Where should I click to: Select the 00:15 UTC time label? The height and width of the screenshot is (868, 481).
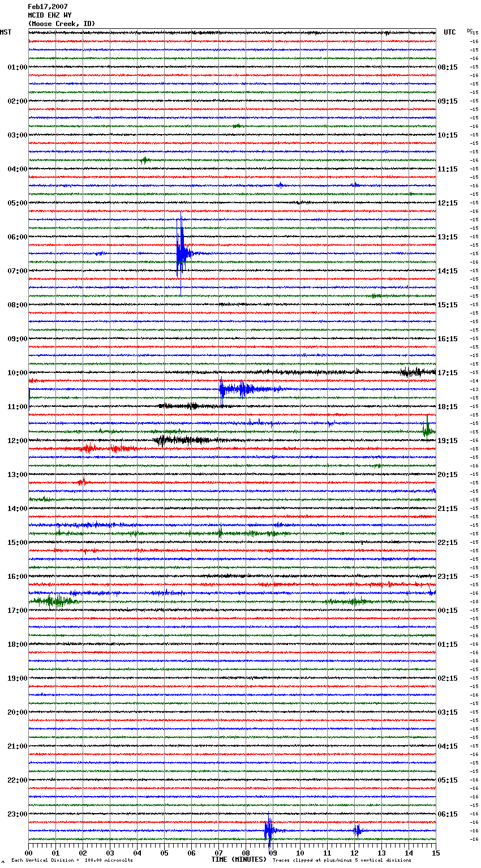click(x=448, y=611)
